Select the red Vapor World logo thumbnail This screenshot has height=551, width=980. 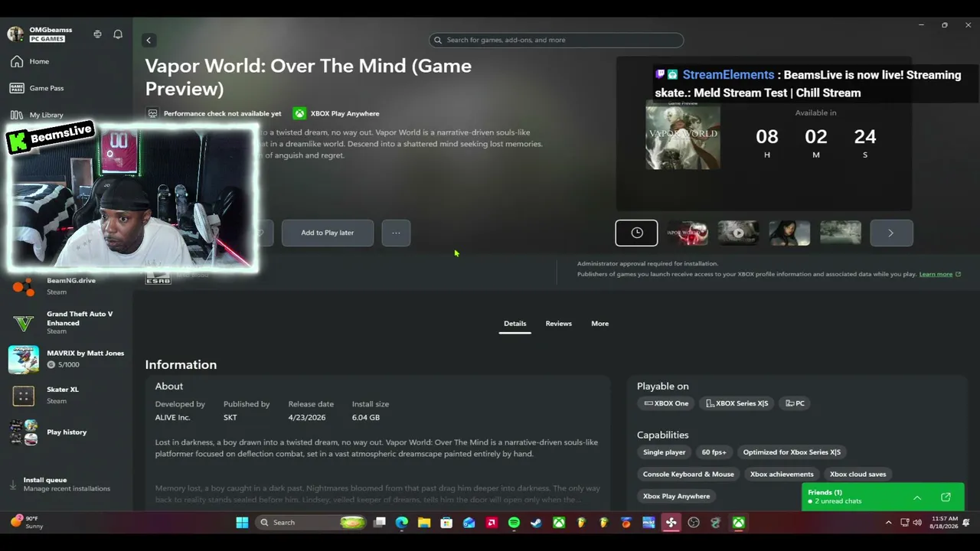[x=688, y=233]
